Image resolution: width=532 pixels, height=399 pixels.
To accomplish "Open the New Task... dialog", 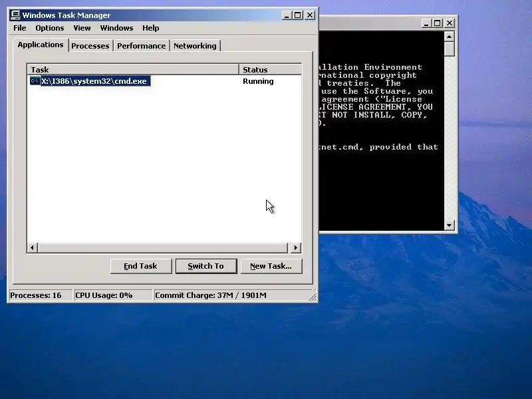I will click(271, 266).
